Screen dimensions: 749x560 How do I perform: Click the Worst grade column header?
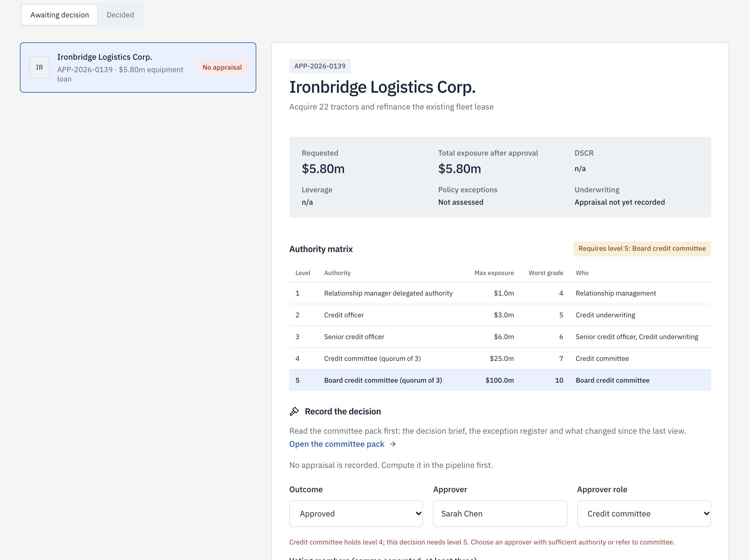coord(546,273)
